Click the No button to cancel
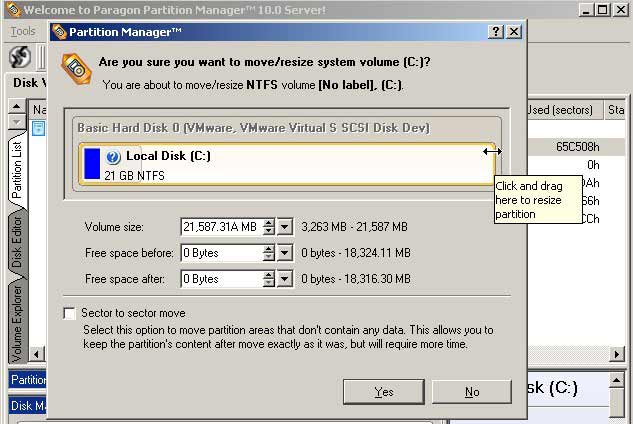 (472, 392)
